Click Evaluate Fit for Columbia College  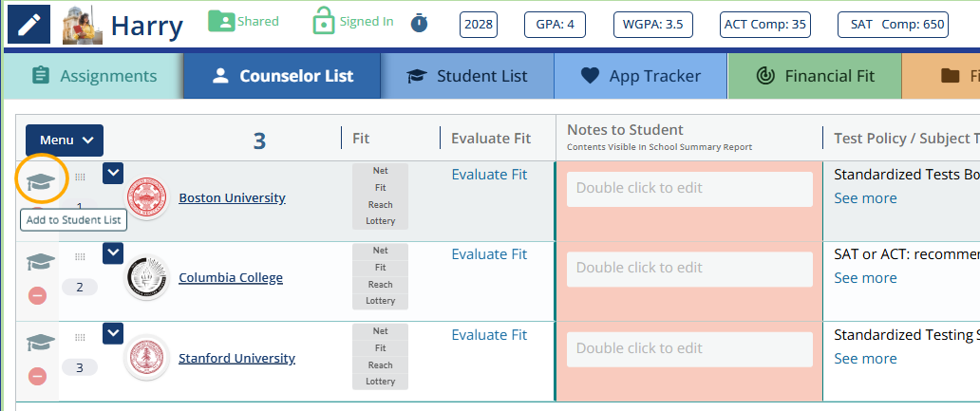pyautogui.click(x=489, y=254)
